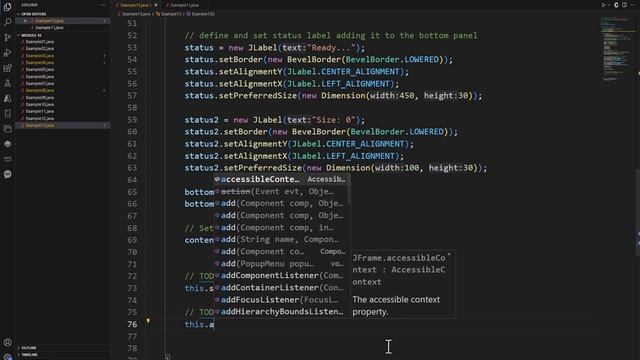Open Example09.java in file tree
Image resolution: width=640 pixels, height=360 pixels.
click(x=40, y=98)
